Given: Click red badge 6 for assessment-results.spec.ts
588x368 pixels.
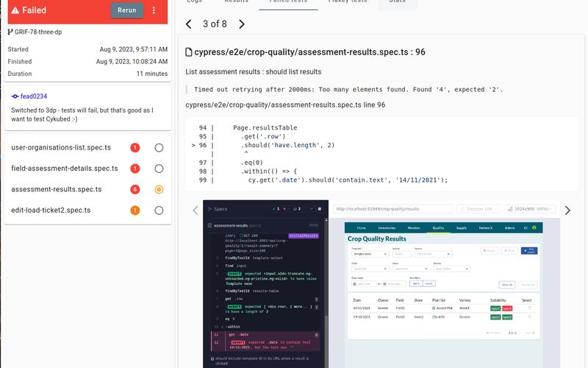Looking at the screenshot, I should (x=135, y=190).
